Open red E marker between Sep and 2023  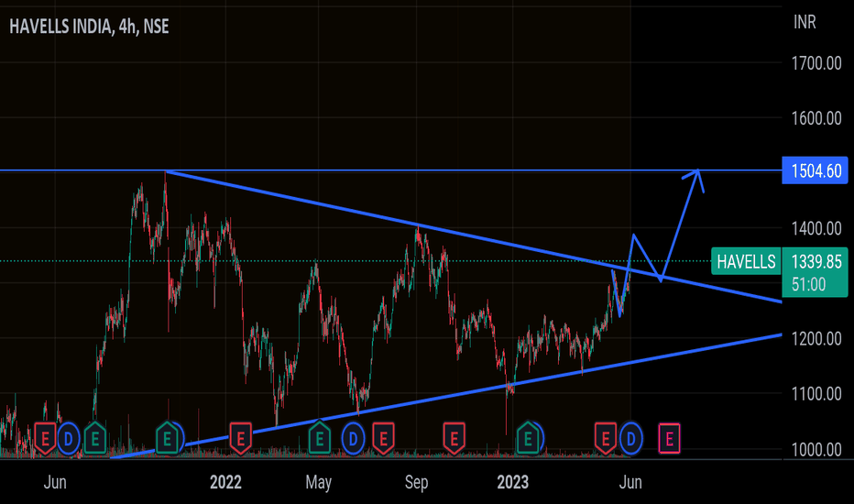tap(454, 438)
